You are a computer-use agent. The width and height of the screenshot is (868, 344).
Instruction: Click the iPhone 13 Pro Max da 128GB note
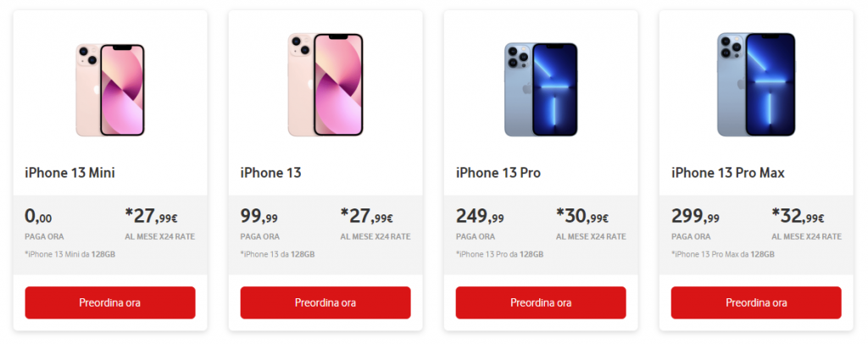pyautogui.click(x=722, y=254)
